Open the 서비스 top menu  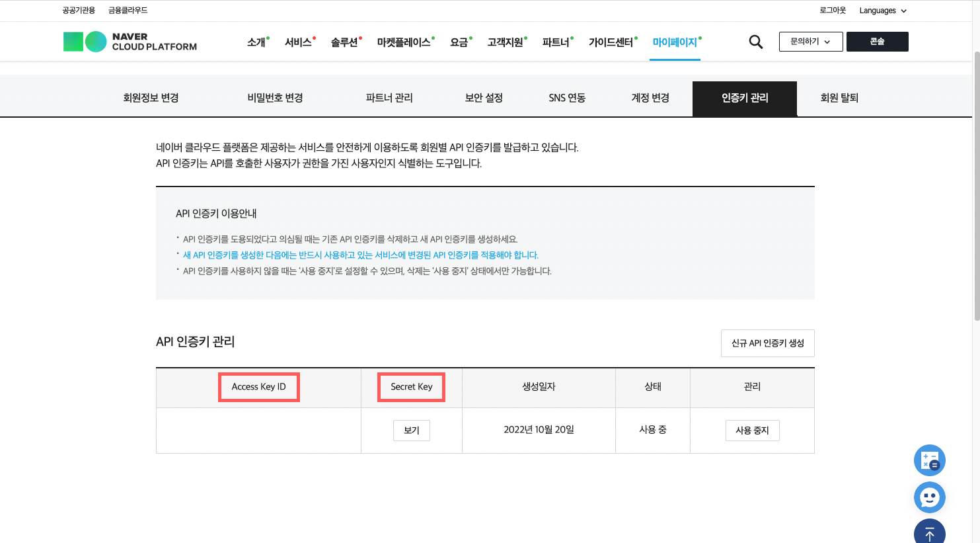point(298,42)
